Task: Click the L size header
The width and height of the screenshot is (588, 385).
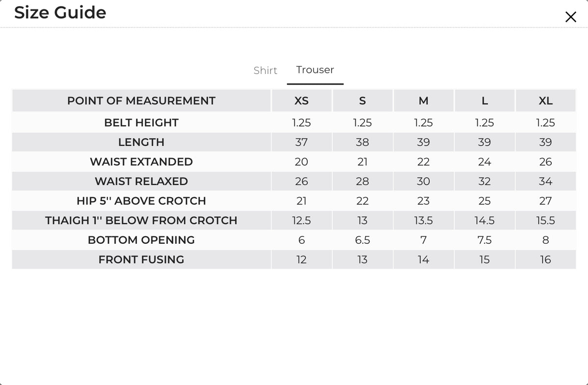Action: pos(485,101)
